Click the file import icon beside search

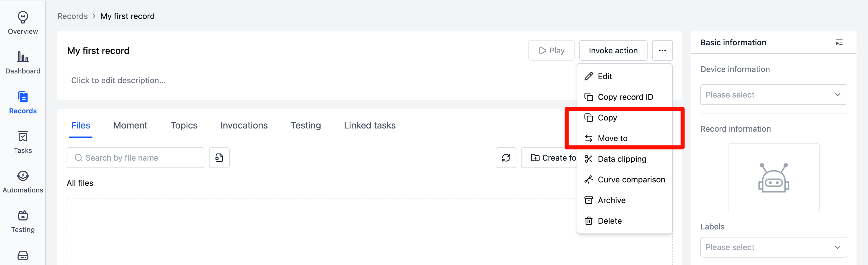219,157
